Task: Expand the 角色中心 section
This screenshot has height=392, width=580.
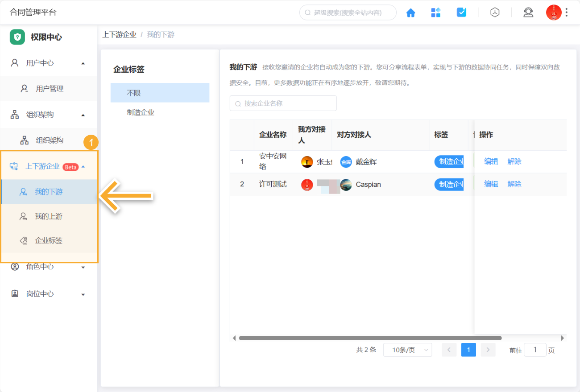Action: coord(82,266)
